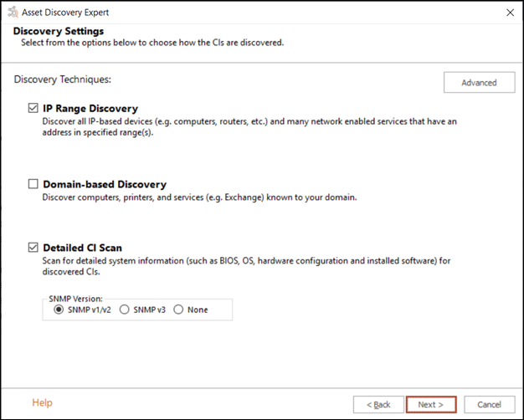Click the Asset Discovery Expert title bar icon

pyautogui.click(x=10, y=13)
